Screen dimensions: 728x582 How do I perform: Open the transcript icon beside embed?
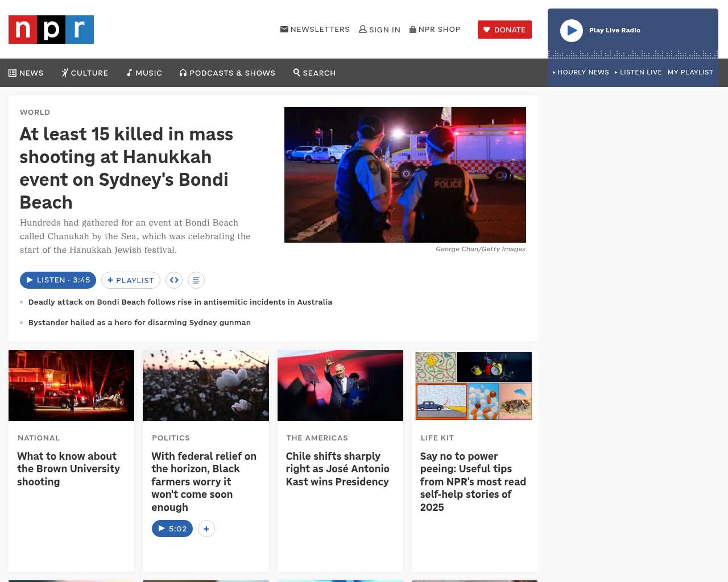click(x=196, y=280)
